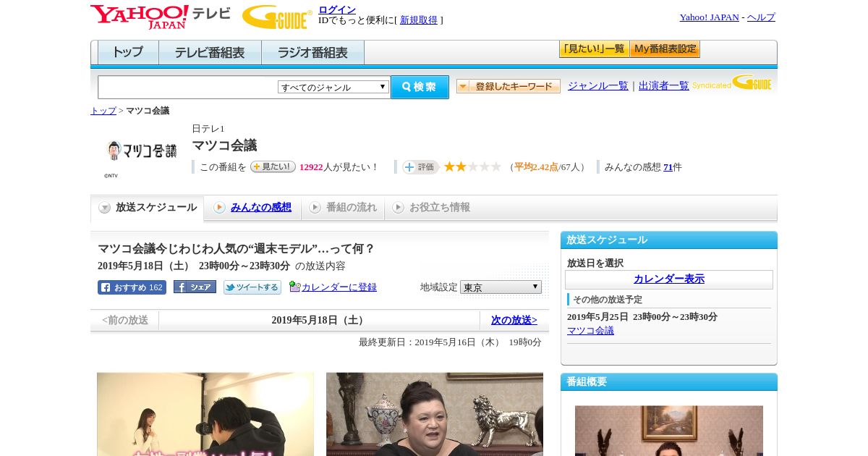Open the ヘルプ link

[761, 17]
